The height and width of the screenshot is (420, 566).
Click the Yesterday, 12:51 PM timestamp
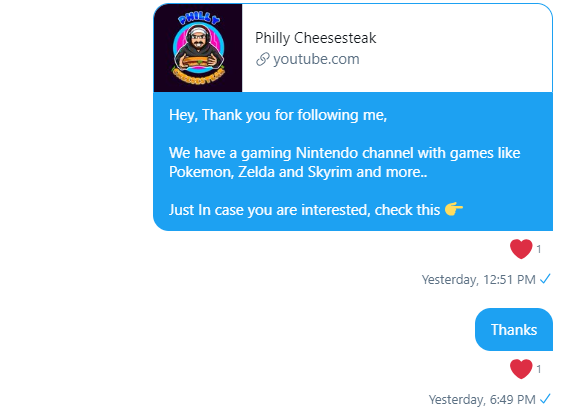click(x=479, y=280)
